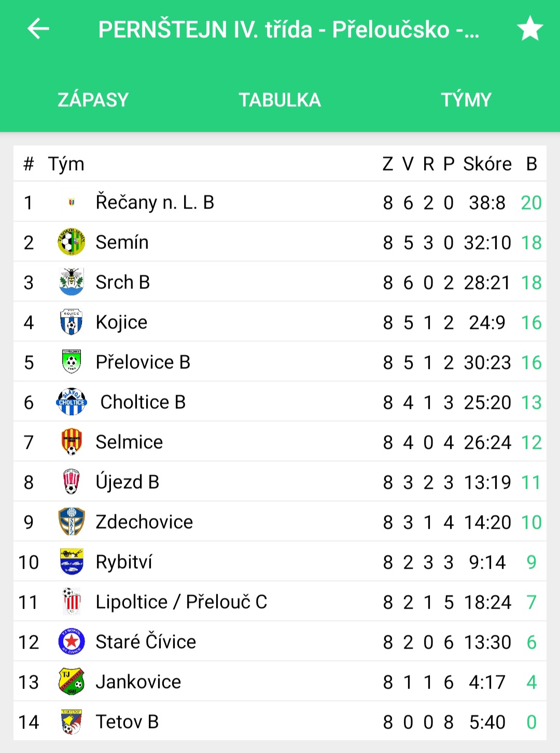
Task: Click the Přelovice B green badge
Action: [x=72, y=362]
